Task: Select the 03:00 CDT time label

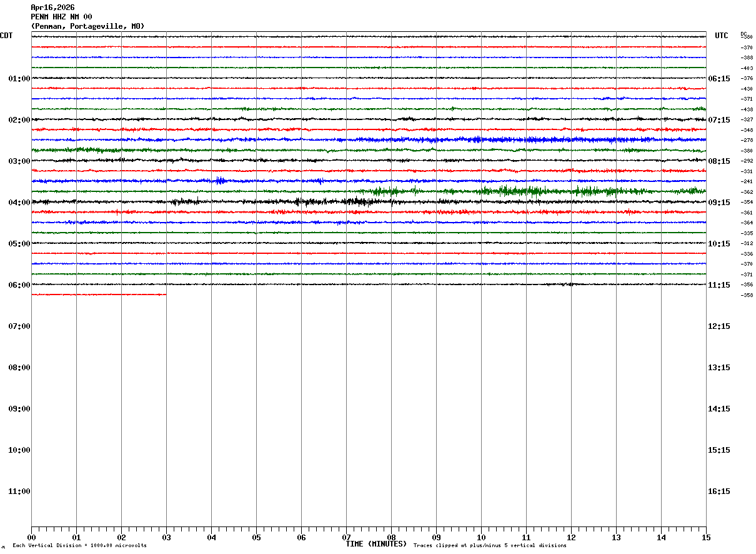Action: (19, 161)
